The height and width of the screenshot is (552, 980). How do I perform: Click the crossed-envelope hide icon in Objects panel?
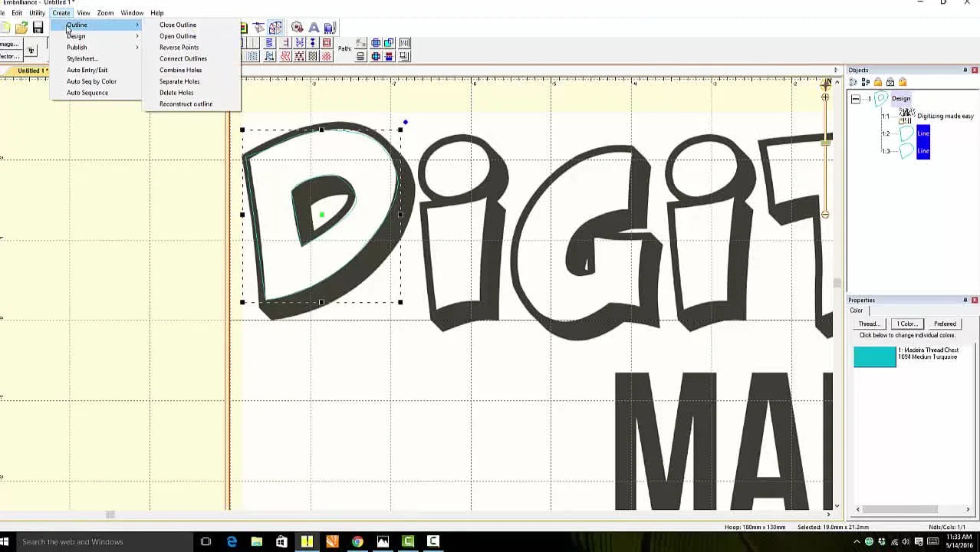point(890,82)
